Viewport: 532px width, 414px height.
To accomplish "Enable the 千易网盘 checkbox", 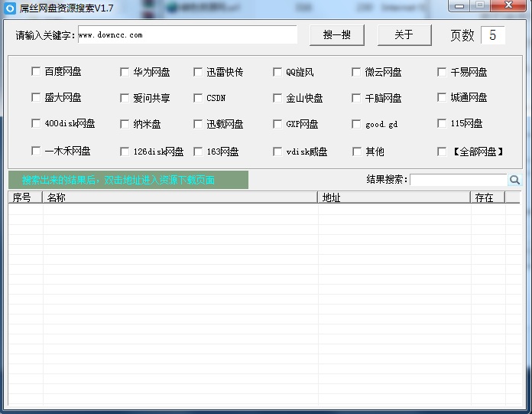I will [442, 72].
